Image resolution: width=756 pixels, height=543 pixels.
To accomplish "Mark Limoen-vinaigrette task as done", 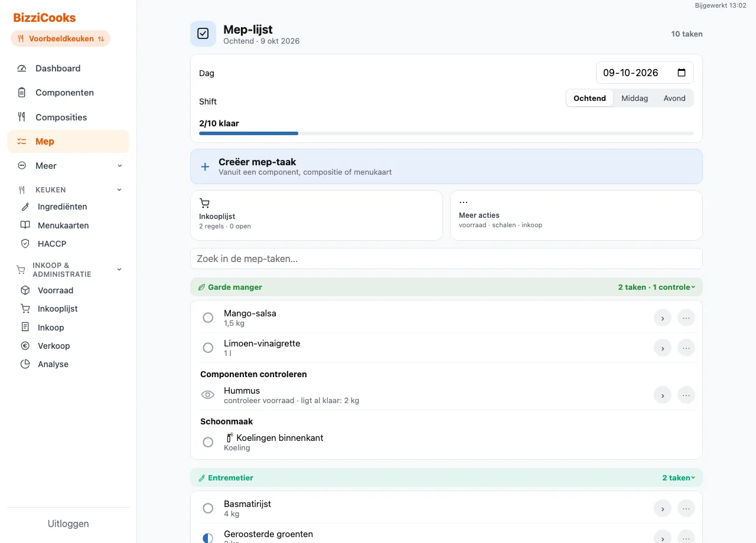I will tap(208, 348).
